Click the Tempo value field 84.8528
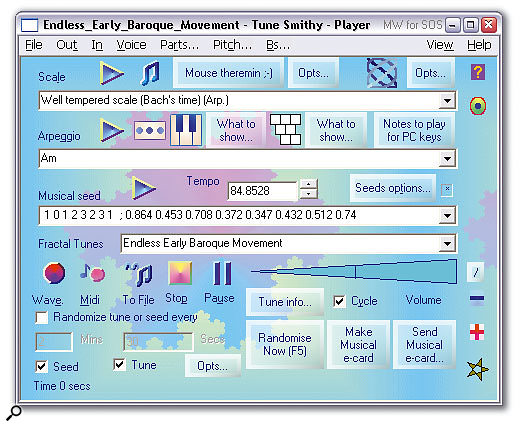 [262, 191]
